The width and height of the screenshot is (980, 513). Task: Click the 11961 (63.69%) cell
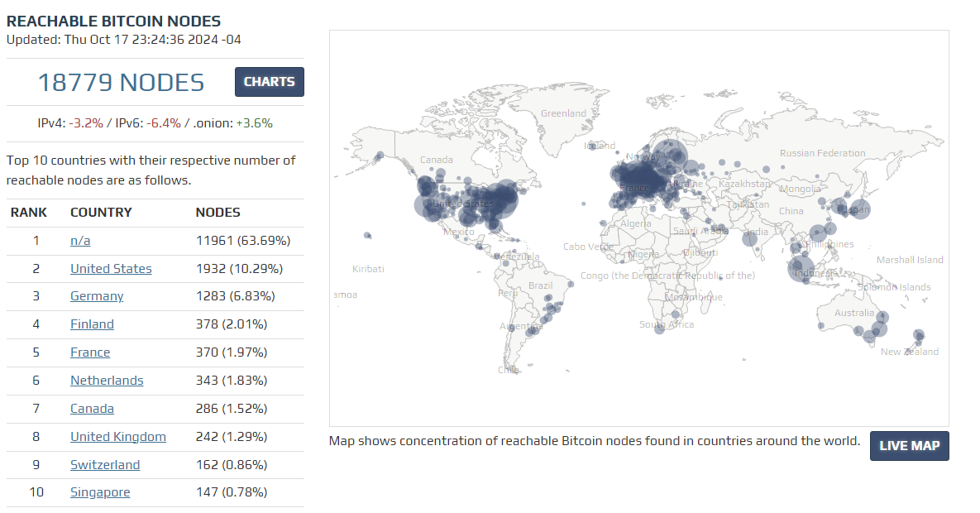pyautogui.click(x=243, y=241)
